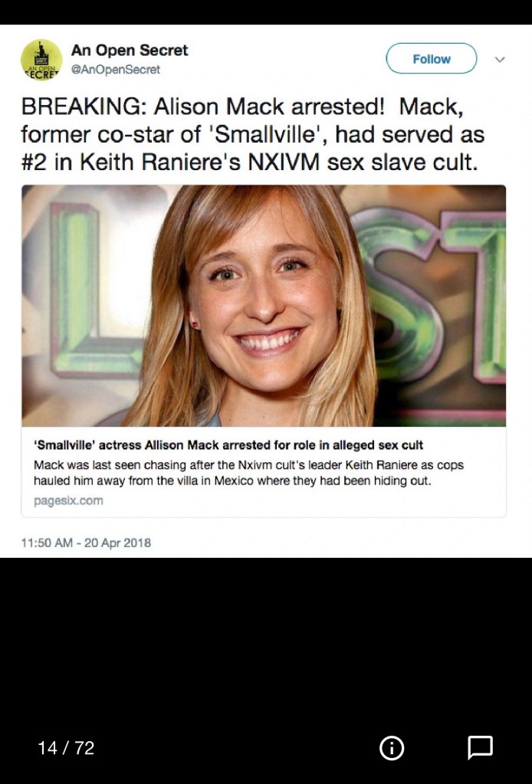532x784 pixels.
Task: Open the comments speech bubble icon
Action: pyautogui.click(x=480, y=748)
